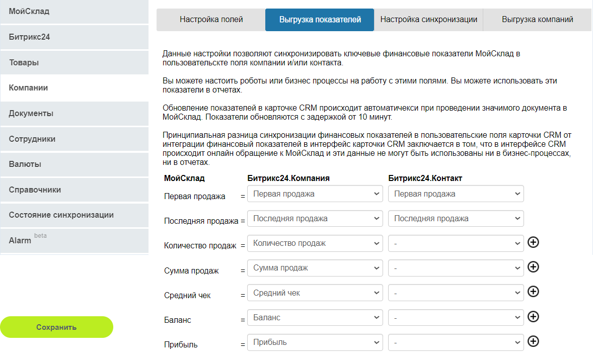Open the empty contact dropdown for Сумма продаж
The width and height of the screenshot is (593, 364).
tap(456, 267)
